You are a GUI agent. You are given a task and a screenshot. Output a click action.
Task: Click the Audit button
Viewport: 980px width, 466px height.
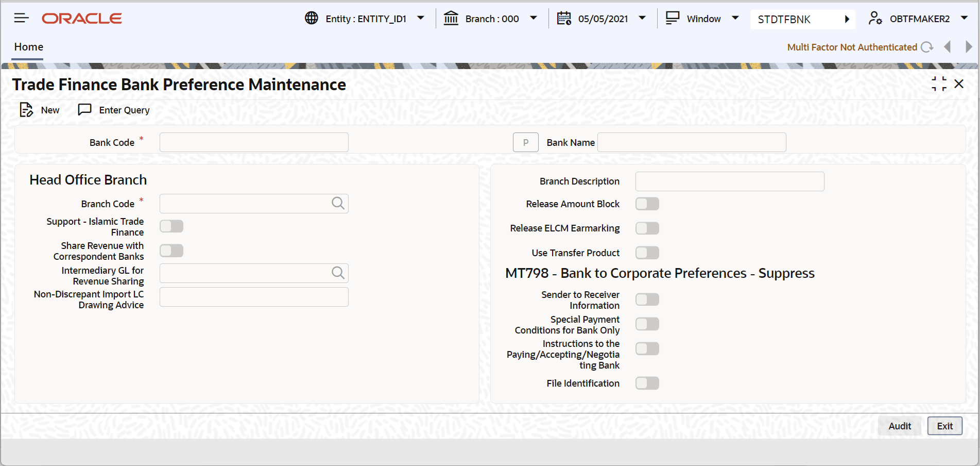[x=900, y=426]
